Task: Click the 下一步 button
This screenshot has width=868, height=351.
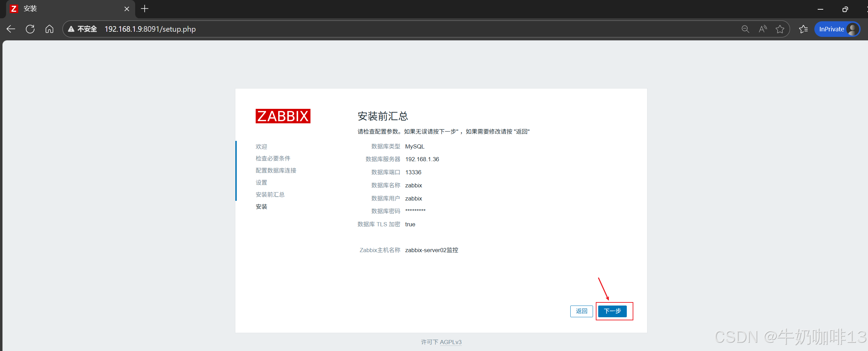Action: coord(612,311)
